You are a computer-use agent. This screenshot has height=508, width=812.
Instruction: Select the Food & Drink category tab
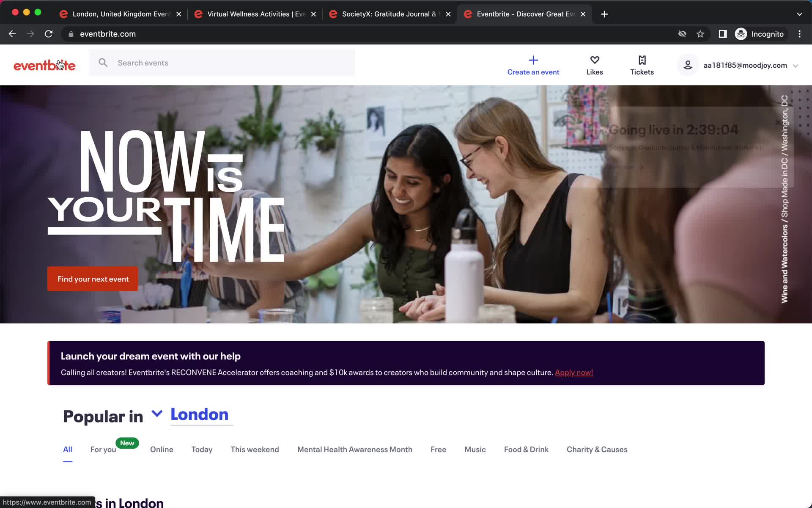coord(526,449)
